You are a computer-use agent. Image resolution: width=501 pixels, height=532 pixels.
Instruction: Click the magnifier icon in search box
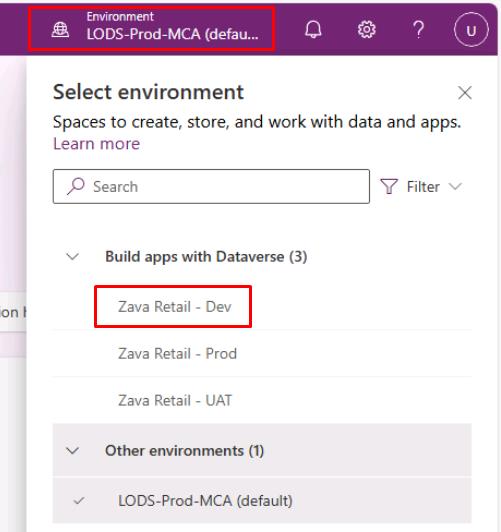75,186
